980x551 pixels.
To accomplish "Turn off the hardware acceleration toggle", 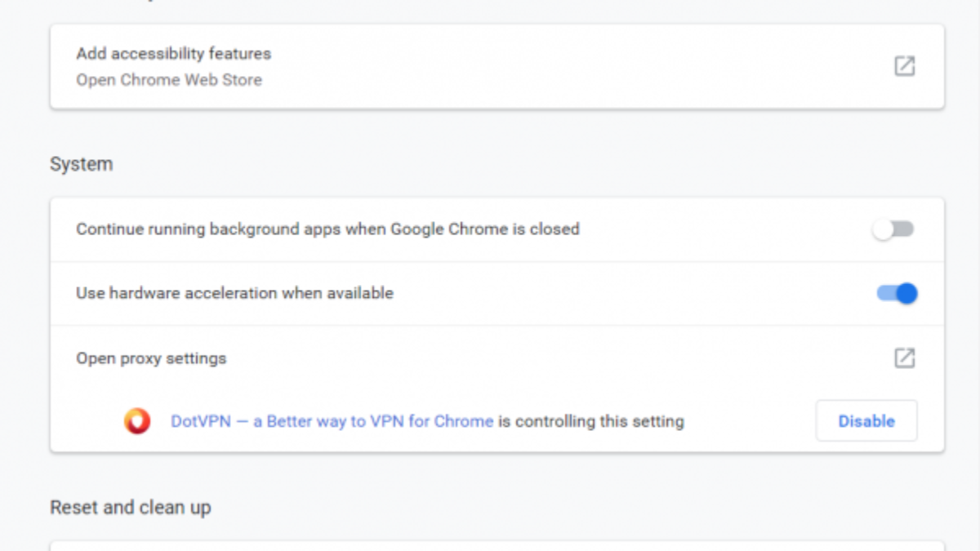I will [897, 293].
